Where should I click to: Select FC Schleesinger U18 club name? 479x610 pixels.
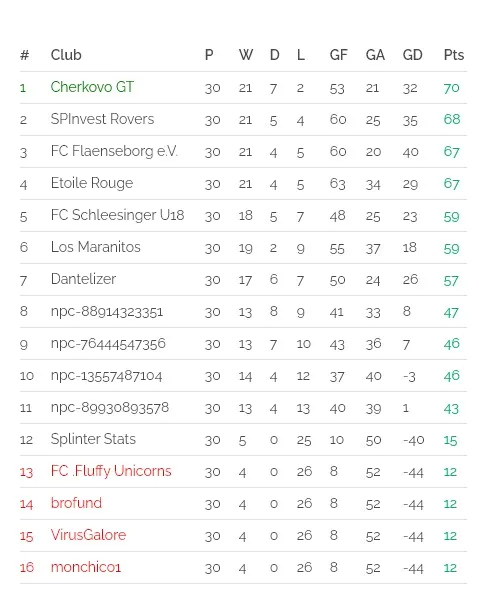(118, 215)
